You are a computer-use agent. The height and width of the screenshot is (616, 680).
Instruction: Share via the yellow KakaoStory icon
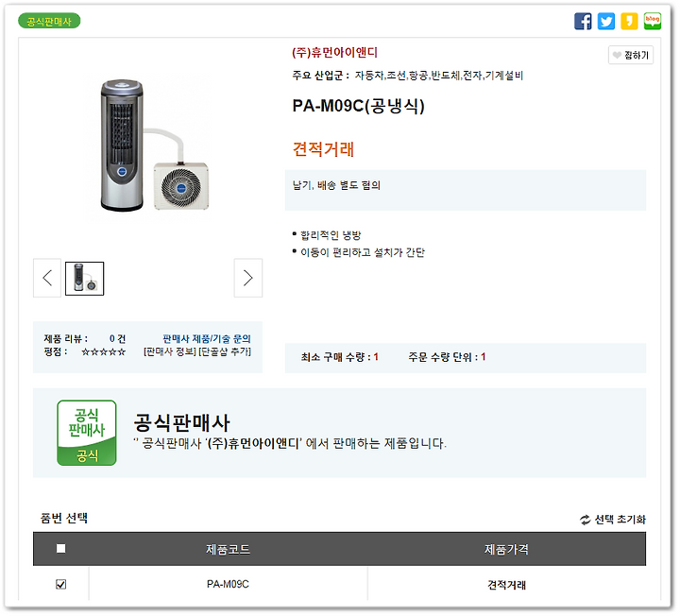(x=629, y=21)
